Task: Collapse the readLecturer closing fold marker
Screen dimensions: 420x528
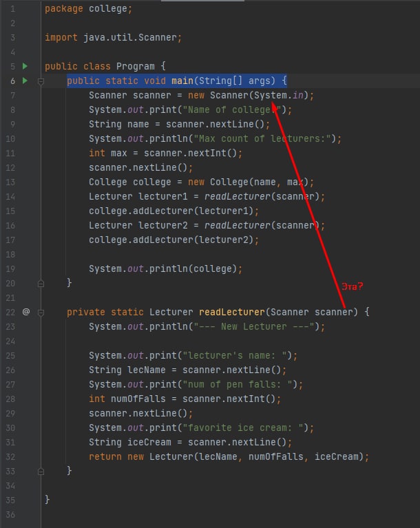Action: 41,472
